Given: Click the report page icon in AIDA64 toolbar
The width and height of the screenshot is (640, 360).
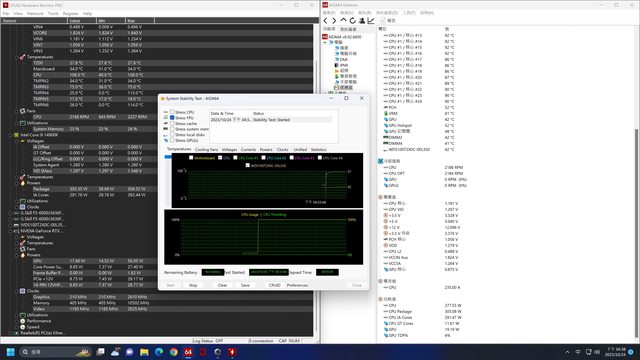Looking at the screenshot, I should (383, 20).
